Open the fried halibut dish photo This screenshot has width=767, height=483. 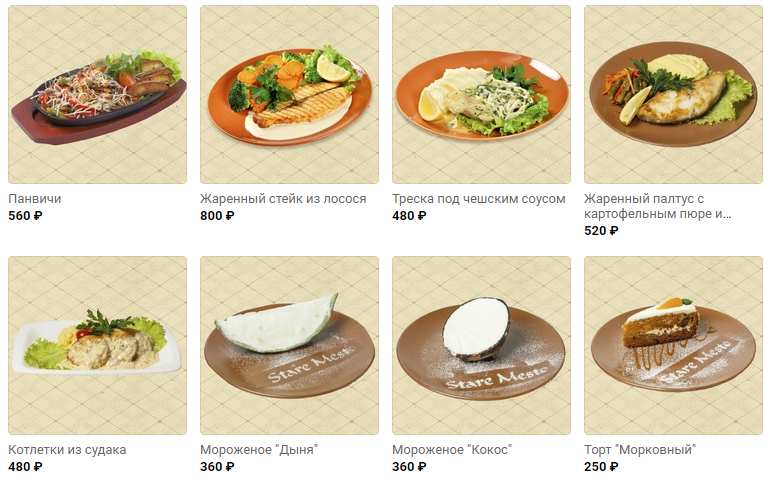(674, 94)
